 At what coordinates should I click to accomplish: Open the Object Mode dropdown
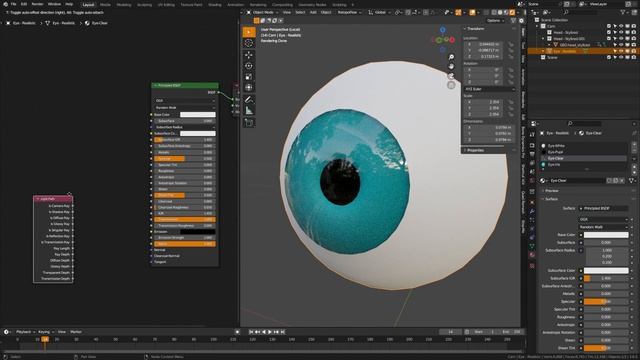tap(262, 13)
